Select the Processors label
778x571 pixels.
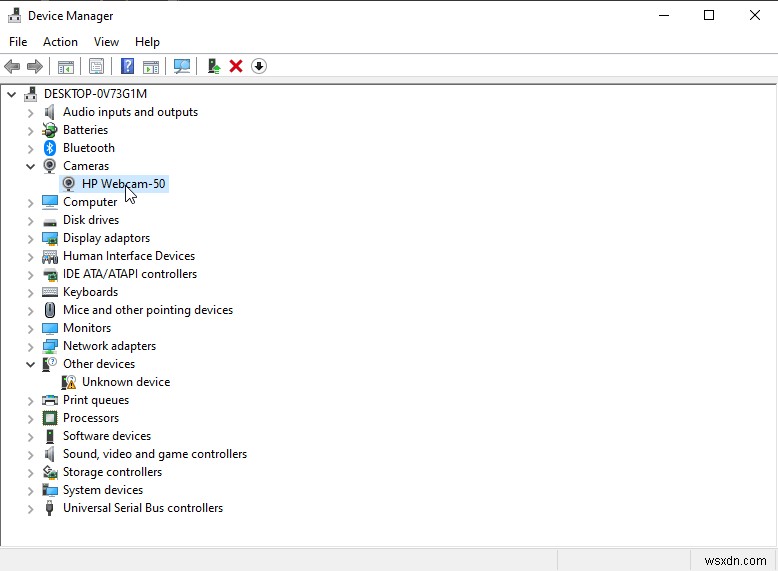tap(91, 418)
